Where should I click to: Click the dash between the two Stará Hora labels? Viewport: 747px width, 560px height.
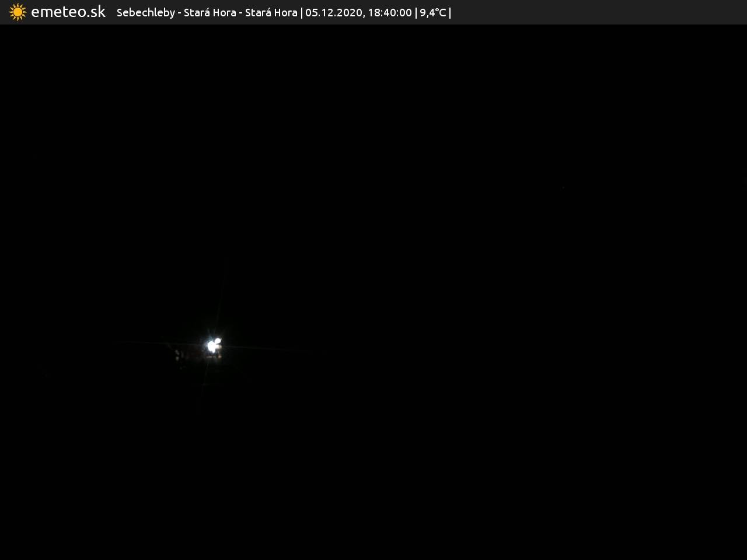(x=240, y=13)
